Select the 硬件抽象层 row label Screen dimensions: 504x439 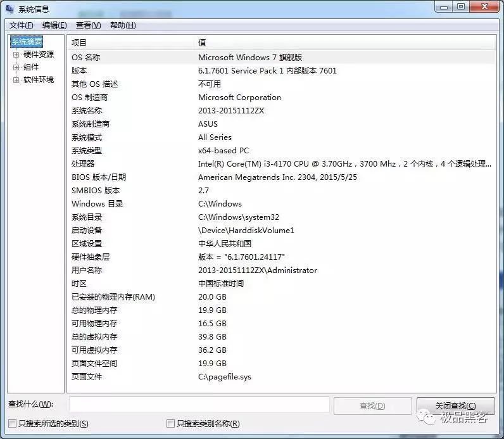(x=91, y=257)
